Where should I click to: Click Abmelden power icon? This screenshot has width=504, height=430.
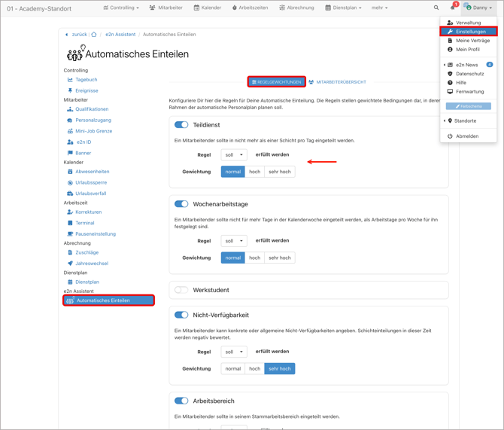tap(450, 136)
